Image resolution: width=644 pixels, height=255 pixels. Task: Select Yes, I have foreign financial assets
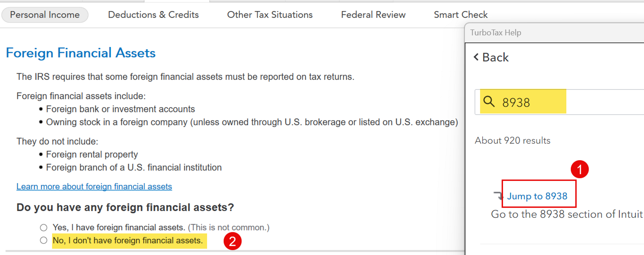44,228
